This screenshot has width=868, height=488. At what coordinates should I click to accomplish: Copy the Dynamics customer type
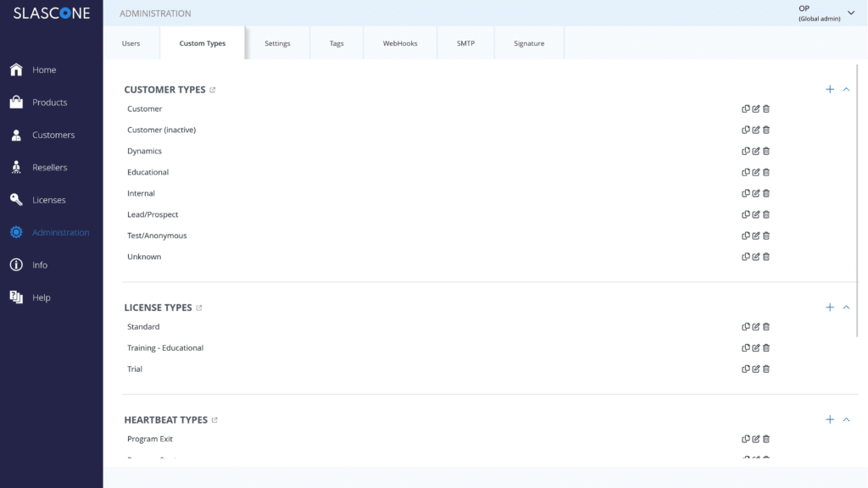click(x=746, y=151)
